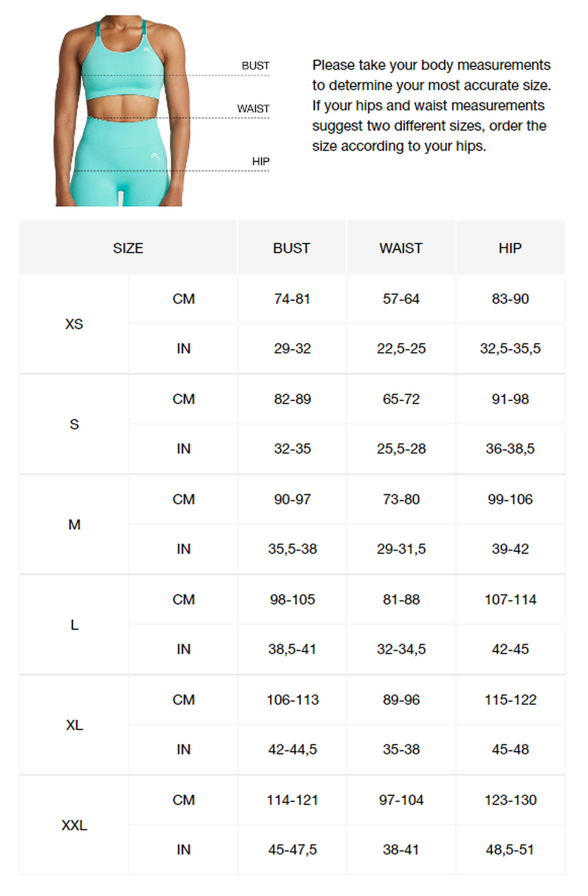Select the WAIST column header in table
Screen dimensions: 588x896
tap(401, 248)
